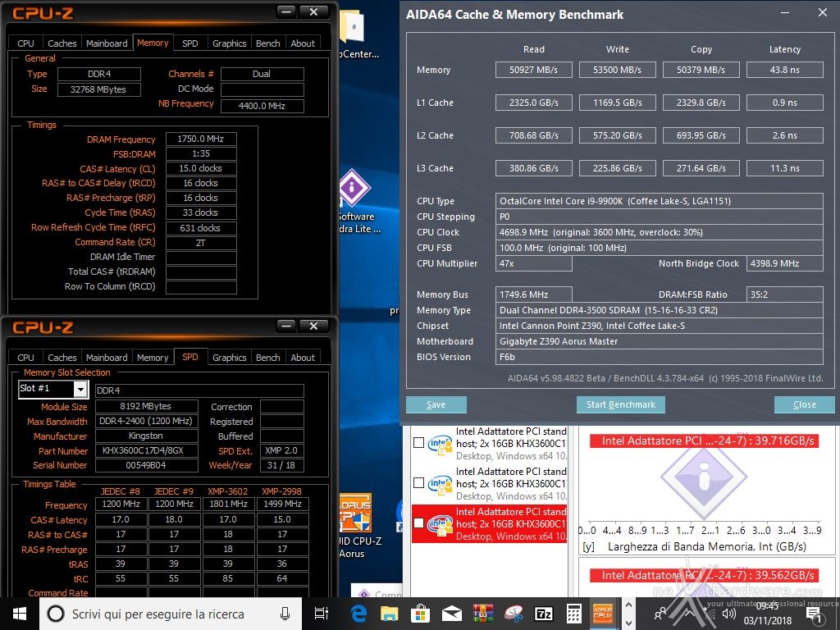Open About tab in CPU-Z Memory window
Viewport: 840px width, 630px height.
click(303, 43)
